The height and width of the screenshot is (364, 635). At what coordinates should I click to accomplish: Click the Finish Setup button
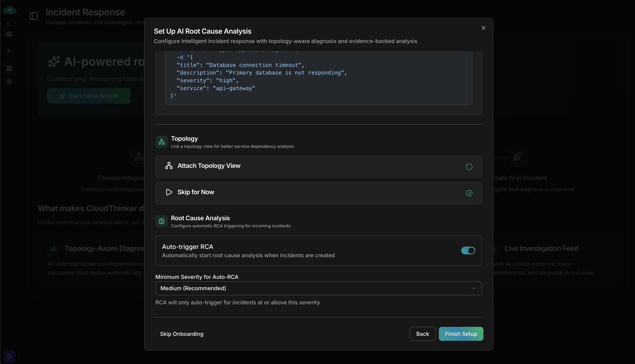tap(461, 334)
